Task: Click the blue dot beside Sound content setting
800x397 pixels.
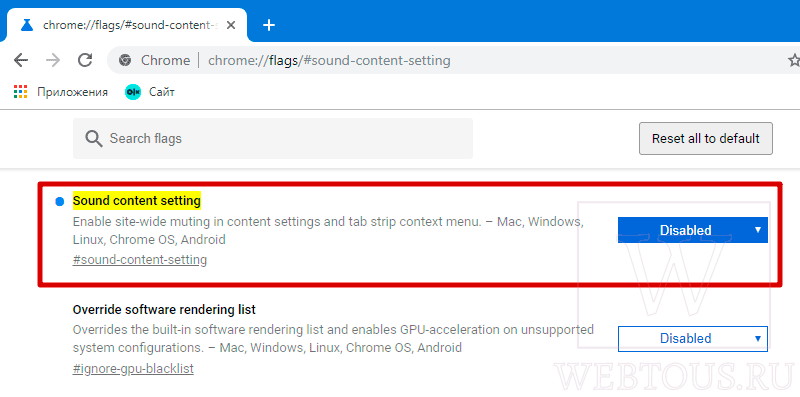Action: (60, 202)
